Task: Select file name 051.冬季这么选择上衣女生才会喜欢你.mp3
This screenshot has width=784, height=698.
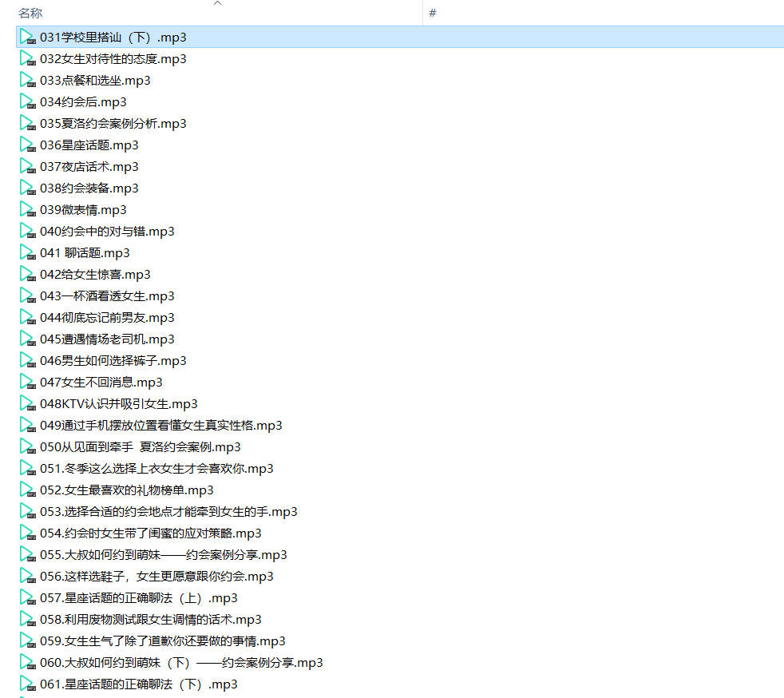Action: 156,467
